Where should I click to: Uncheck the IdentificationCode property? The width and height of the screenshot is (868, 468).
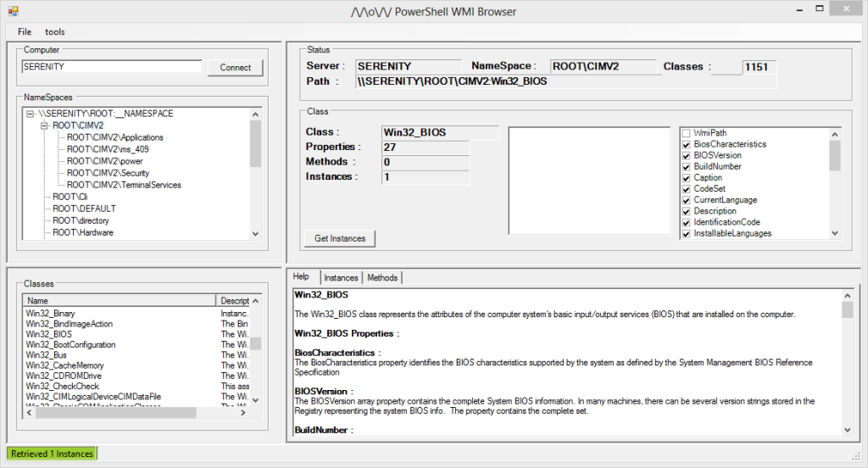(x=687, y=222)
